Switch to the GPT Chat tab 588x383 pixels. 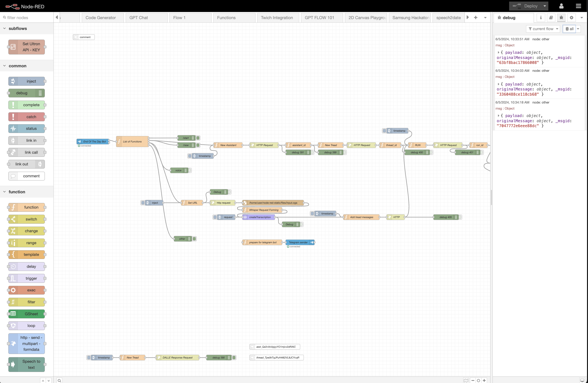coord(139,18)
